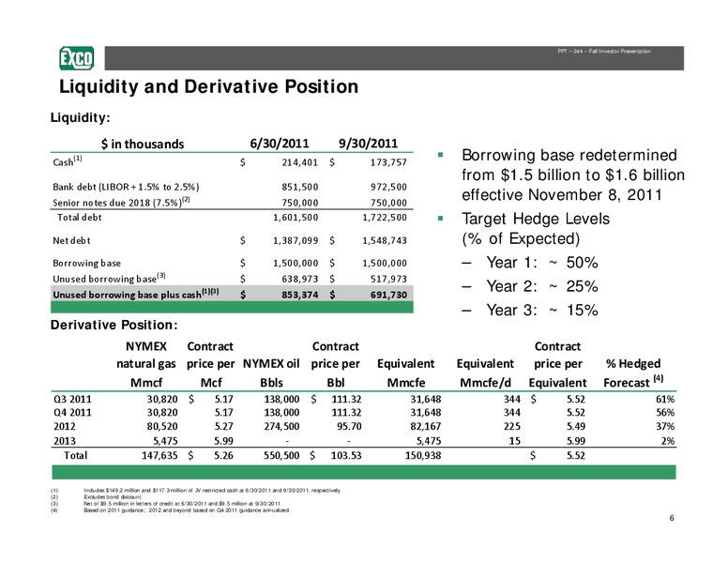Screen dimensions: 728x563
Task: Click the Target Hedge Levels bullet
Action: coord(536,229)
